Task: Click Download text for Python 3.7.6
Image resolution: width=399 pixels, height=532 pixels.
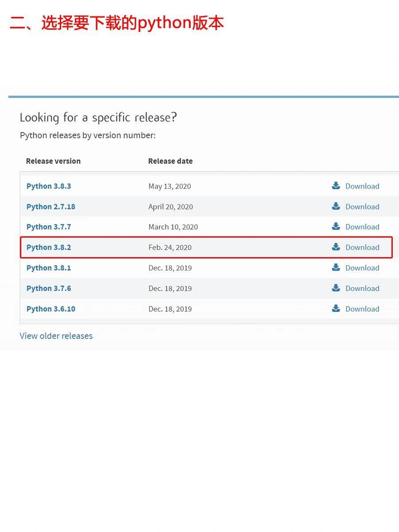Action: click(362, 288)
